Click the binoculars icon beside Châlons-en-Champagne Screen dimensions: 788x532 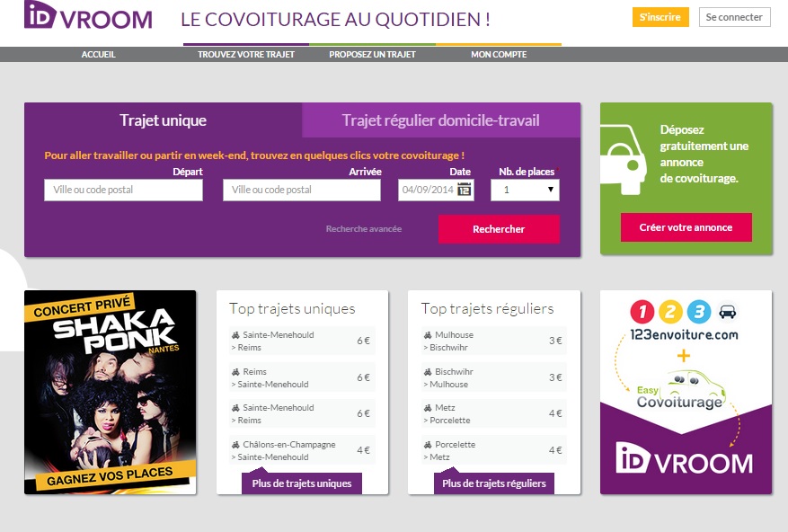tap(235, 445)
